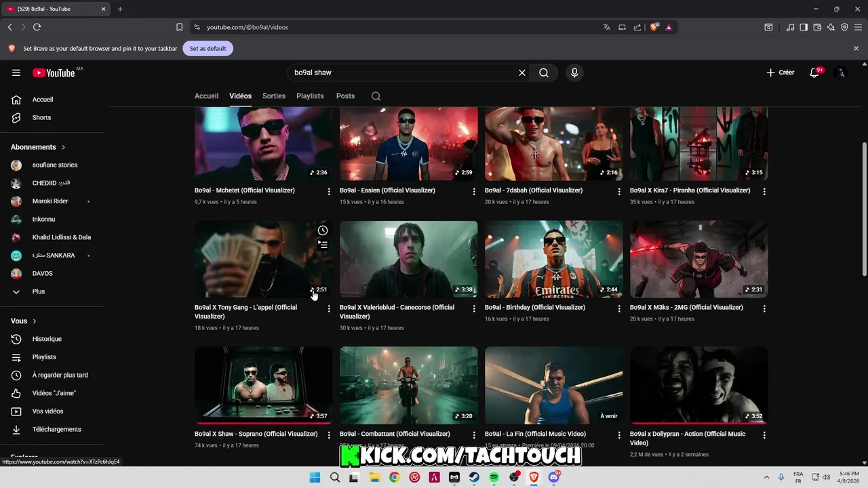The height and width of the screenshot is (488, 868).
Task: Open Brave Leo AI icon
Action: [x=831, y=27]
